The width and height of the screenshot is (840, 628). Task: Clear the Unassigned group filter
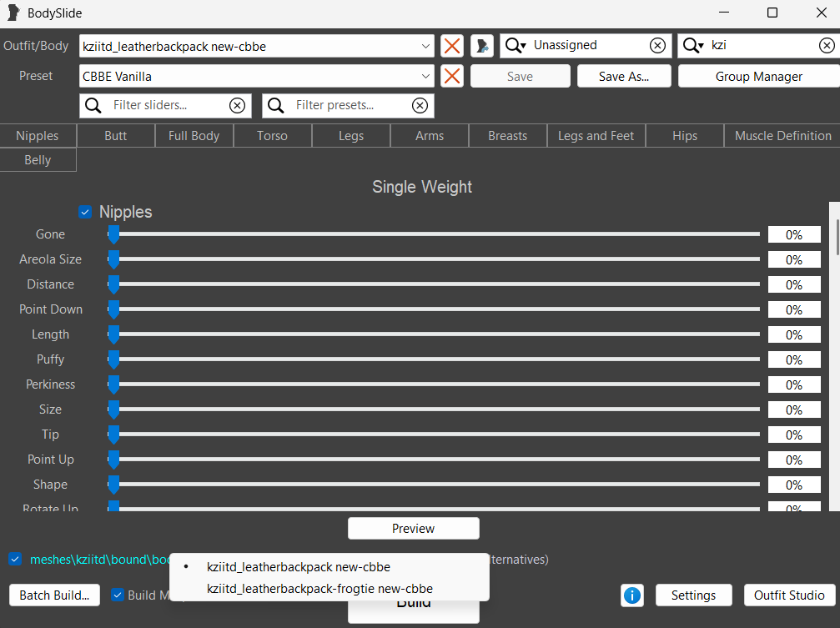click(657, 46)
